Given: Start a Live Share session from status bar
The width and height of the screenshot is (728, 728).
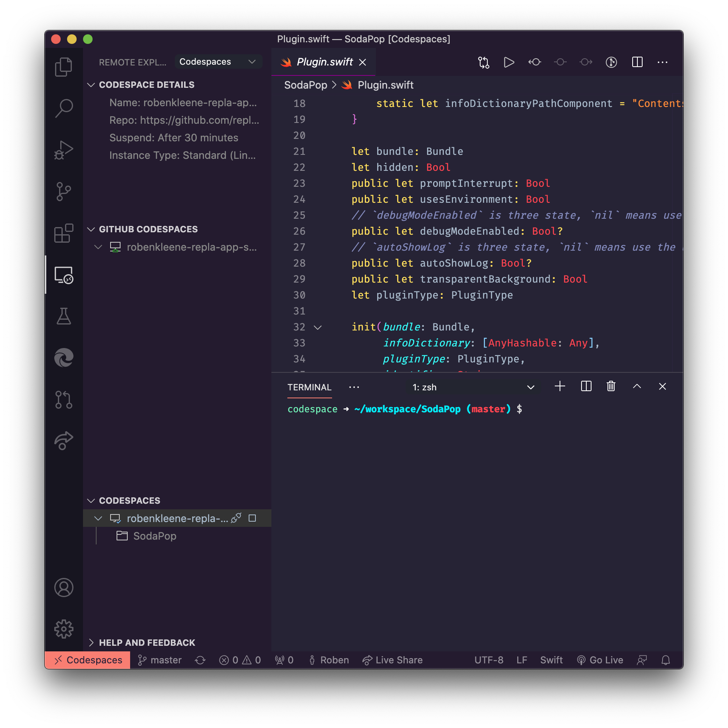Looking at the screenshot, I should (392, 660).
